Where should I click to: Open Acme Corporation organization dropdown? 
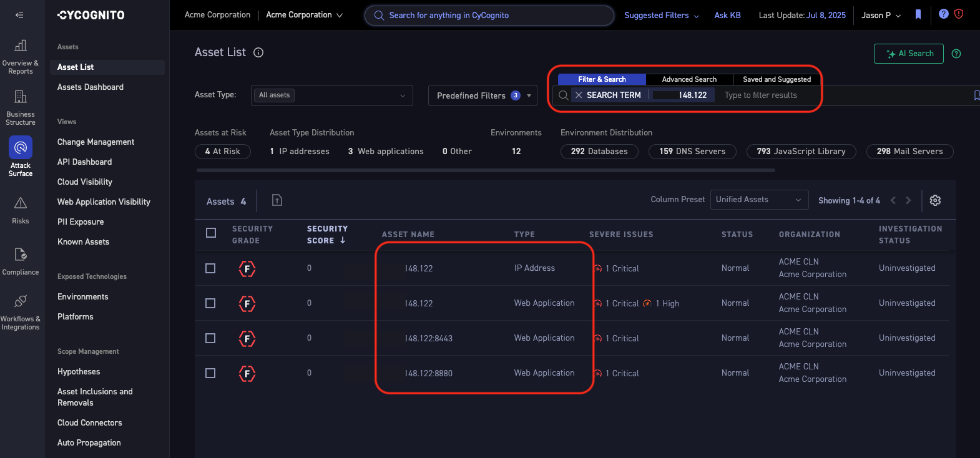click(x=305, y=15)
